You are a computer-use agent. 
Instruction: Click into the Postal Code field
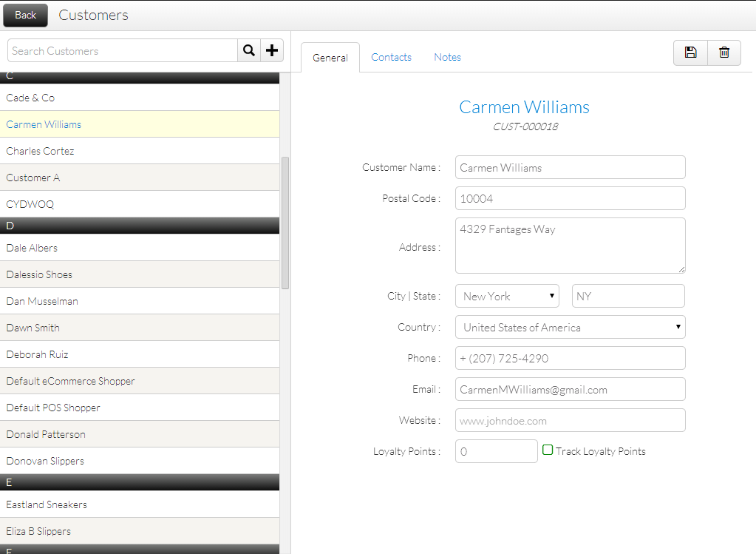point(570,198)
